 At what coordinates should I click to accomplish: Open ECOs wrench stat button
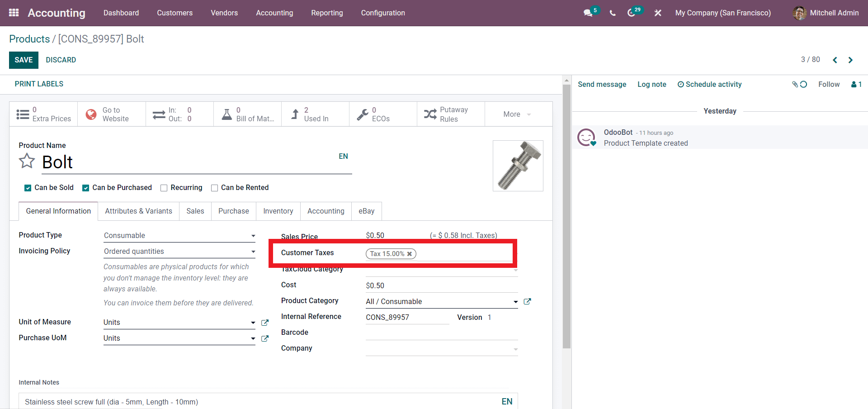click(383, 114)
